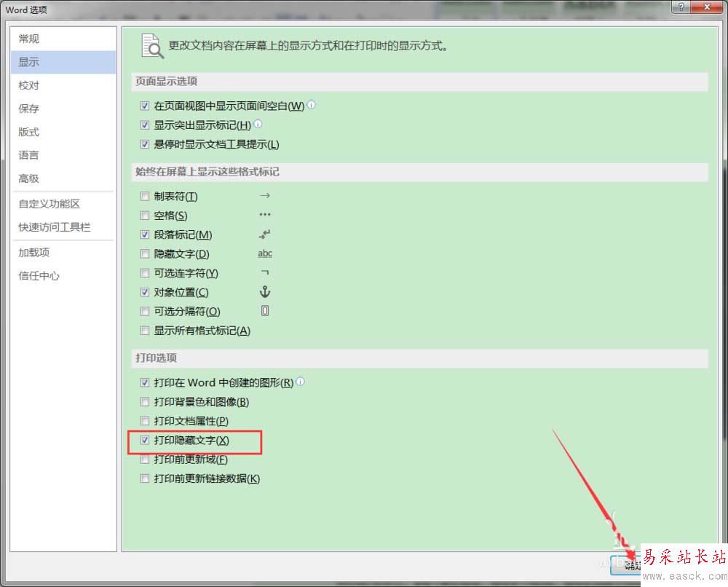Click the document magnifier display icon

(152, 46)
